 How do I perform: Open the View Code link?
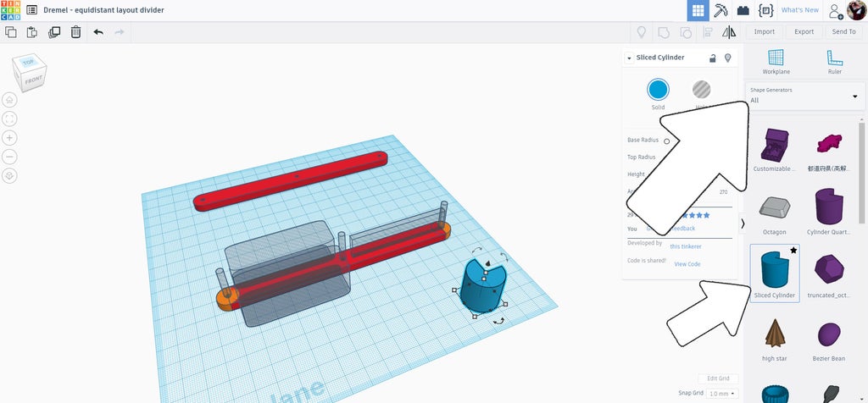click(687, 264)
